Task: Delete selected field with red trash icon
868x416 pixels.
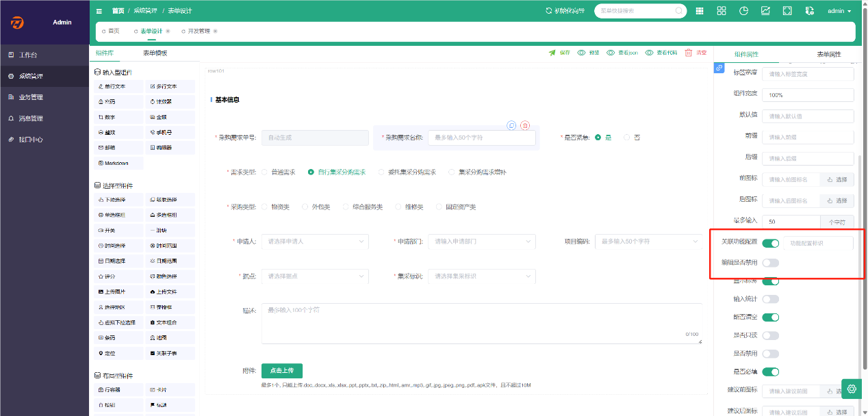Action: (x=525, y=125)
